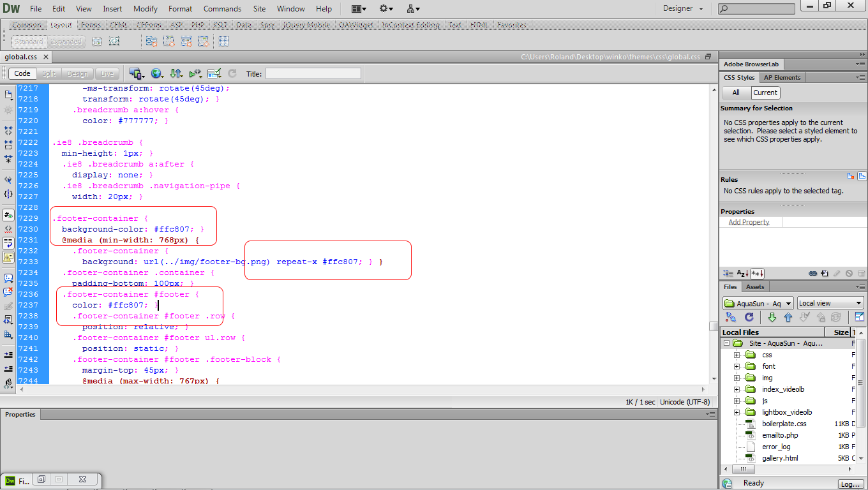Click the Spry Menu Bar icon
This screenshot has width=868, height=490.
point(151,41)
